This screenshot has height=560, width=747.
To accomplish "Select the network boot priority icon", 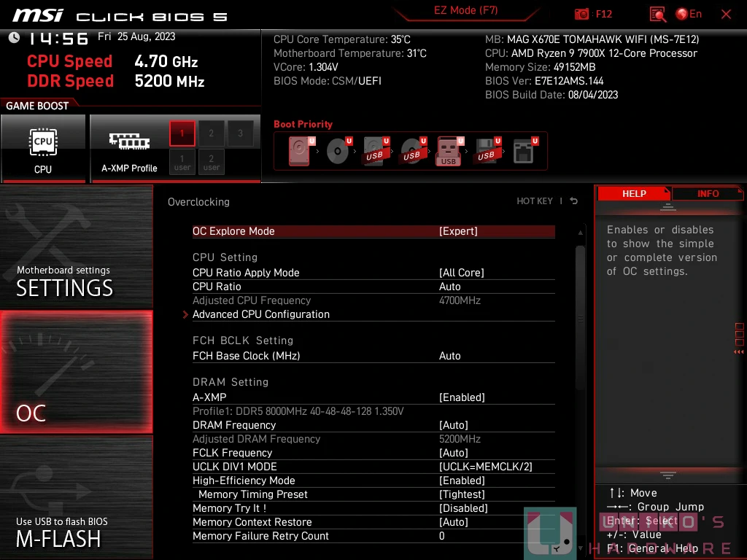I will click(525, 151).
